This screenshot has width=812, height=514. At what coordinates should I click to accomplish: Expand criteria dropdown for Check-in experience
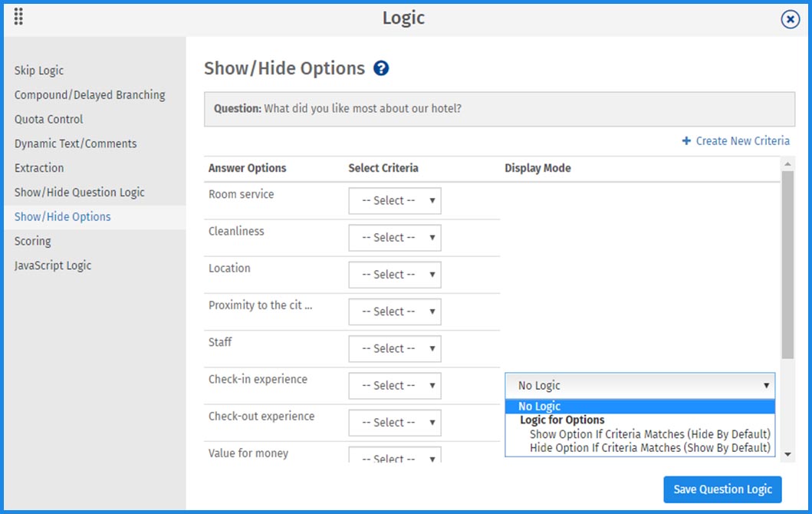pos(394,386)
